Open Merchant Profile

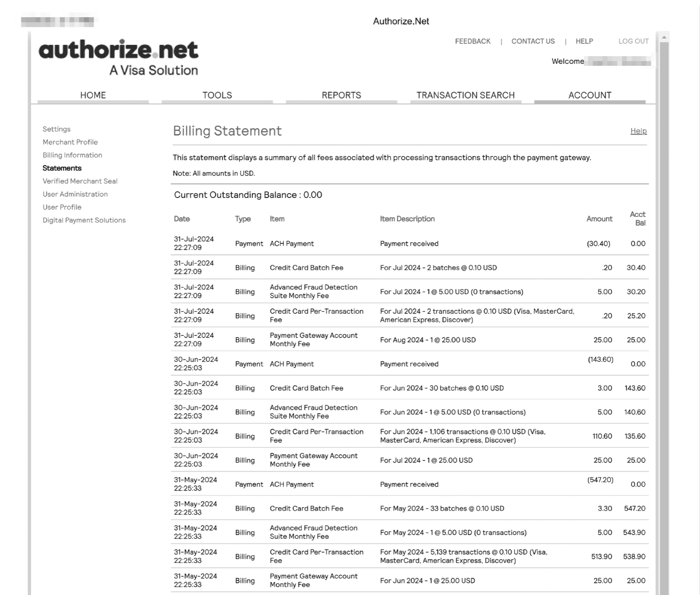click(70, 142)
